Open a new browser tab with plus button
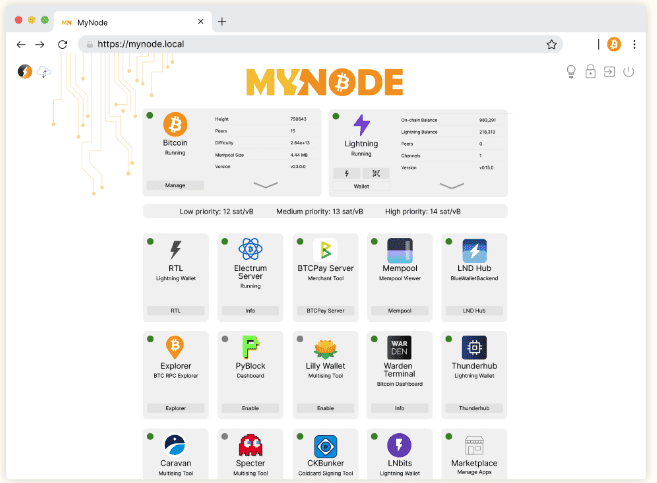 coord(222,22)
